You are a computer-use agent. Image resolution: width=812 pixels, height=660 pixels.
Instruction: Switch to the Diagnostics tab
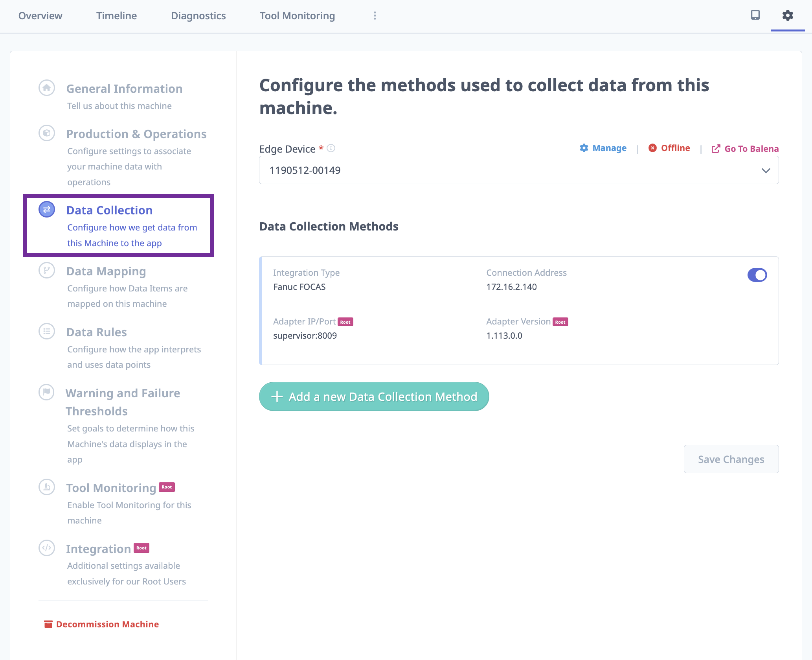[x=198, y=16]
